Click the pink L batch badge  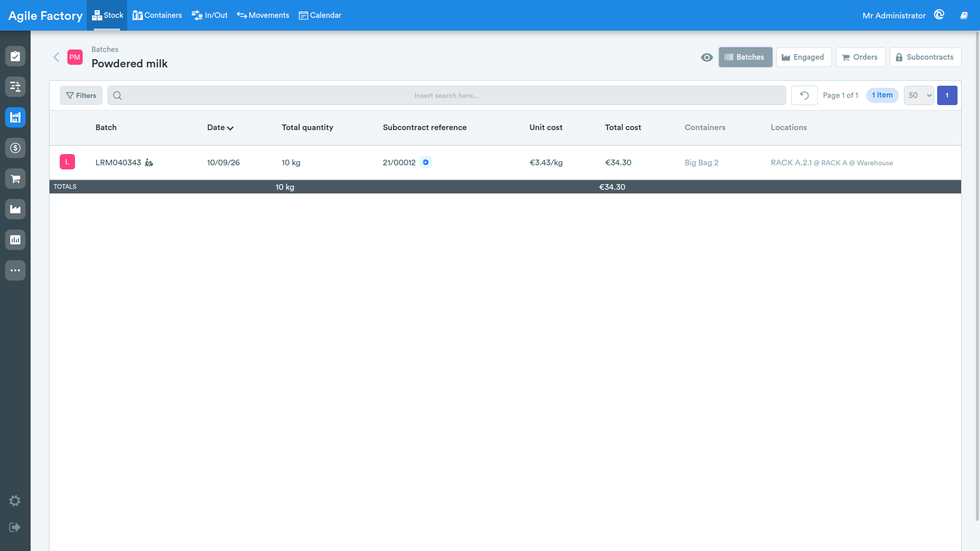67,162
